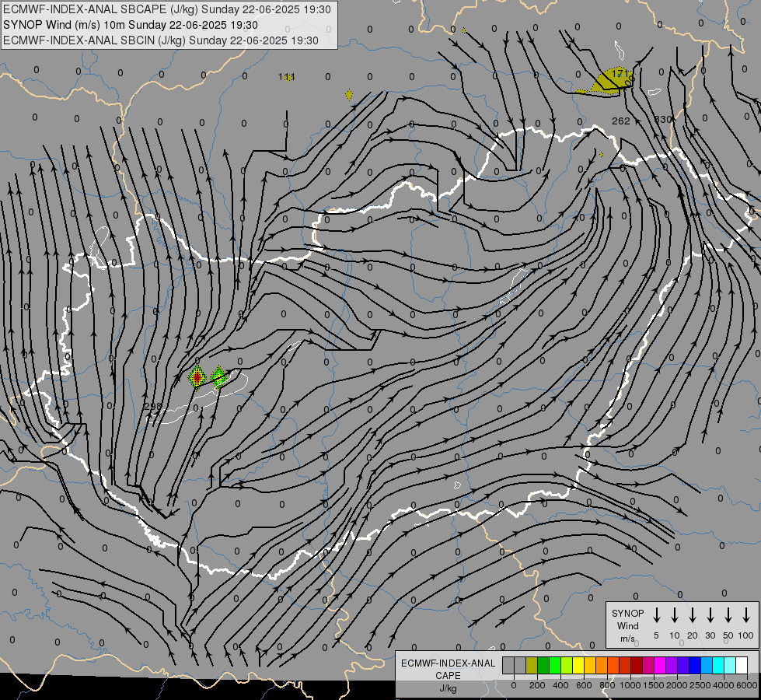761x700 pixels.
Task: Select the red-centered diamond CAPE marker
Action: click(197, 377)
